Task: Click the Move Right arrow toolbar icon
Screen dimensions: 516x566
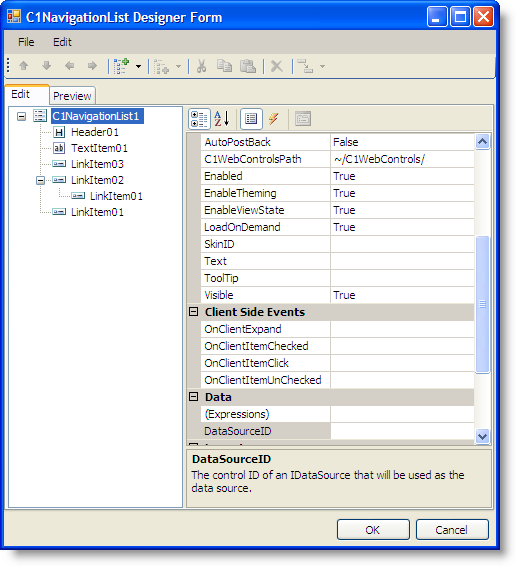Action: point(92,66)
